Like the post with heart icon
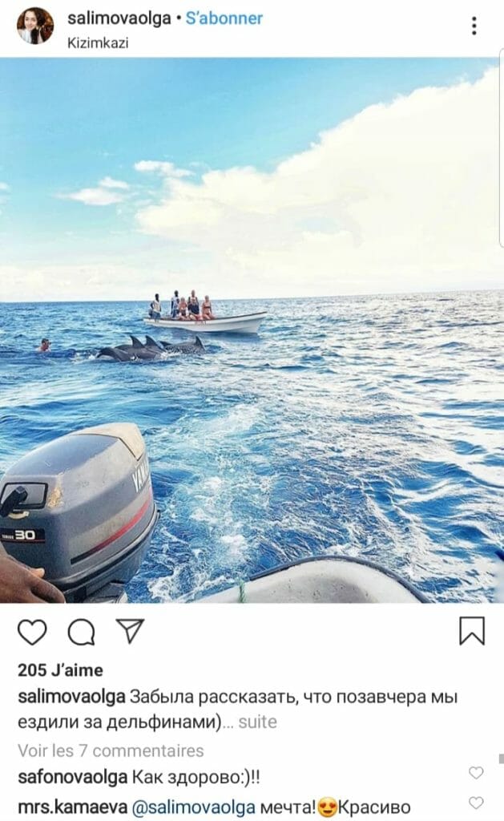The height and width of the screenshot is (821, 504). [x=32, y=632]
